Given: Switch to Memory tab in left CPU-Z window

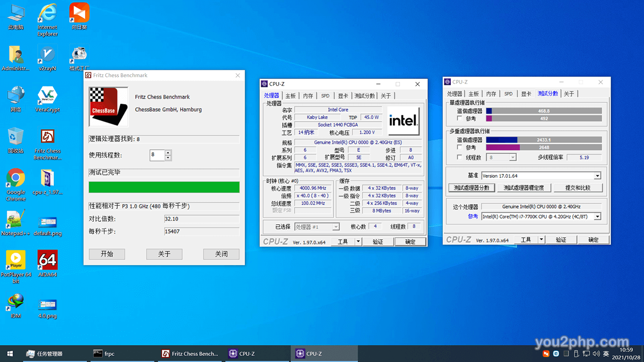Looking at the screenshot, I should click(308, 96).
